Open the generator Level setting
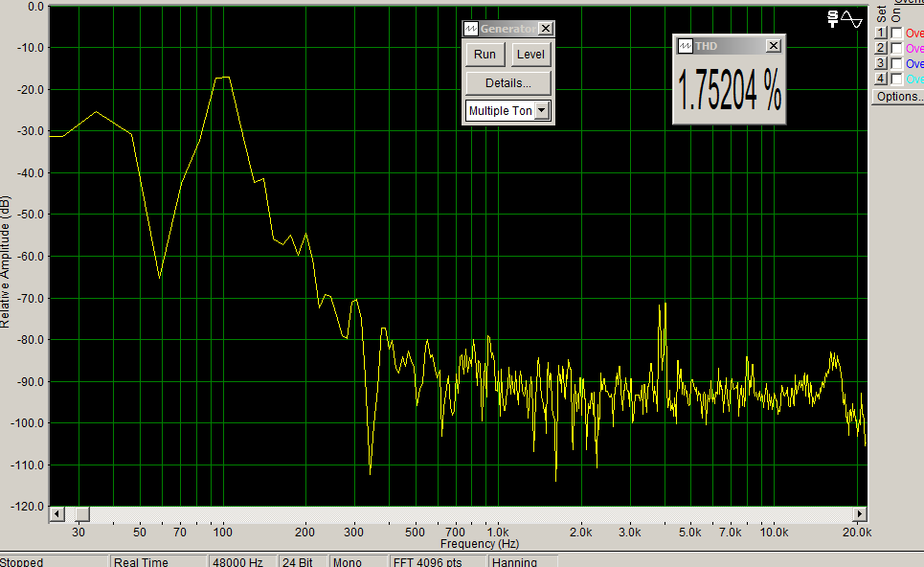924x567 pixels. tap(531, 55)
